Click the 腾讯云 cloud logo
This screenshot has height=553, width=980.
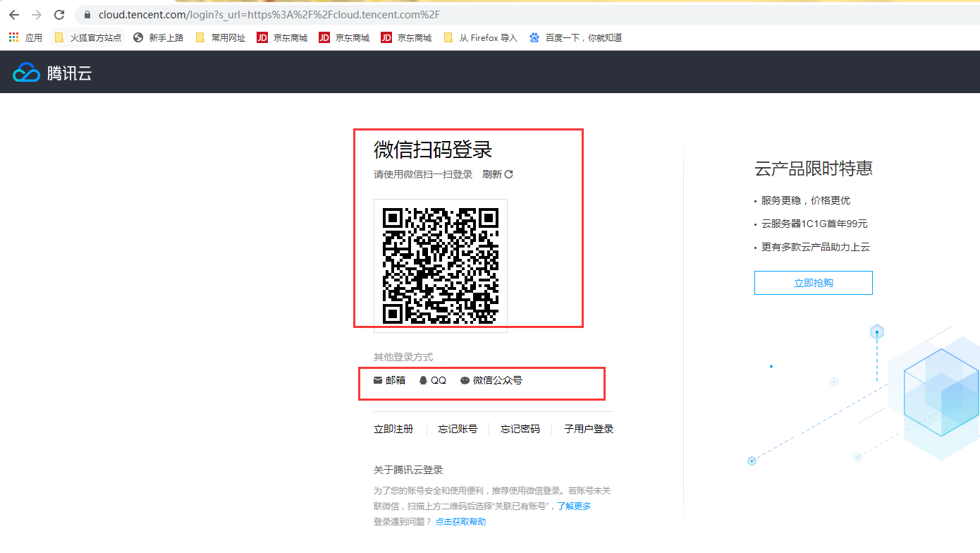pos(52,72)
